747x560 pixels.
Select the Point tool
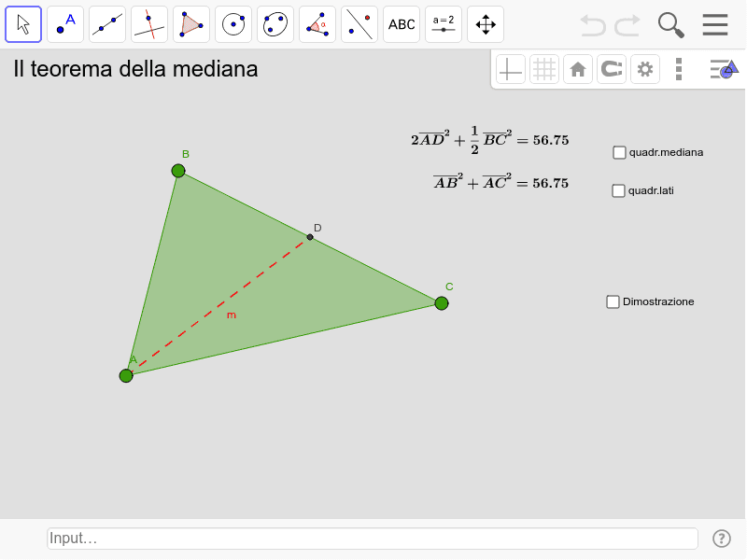[65, 24]
